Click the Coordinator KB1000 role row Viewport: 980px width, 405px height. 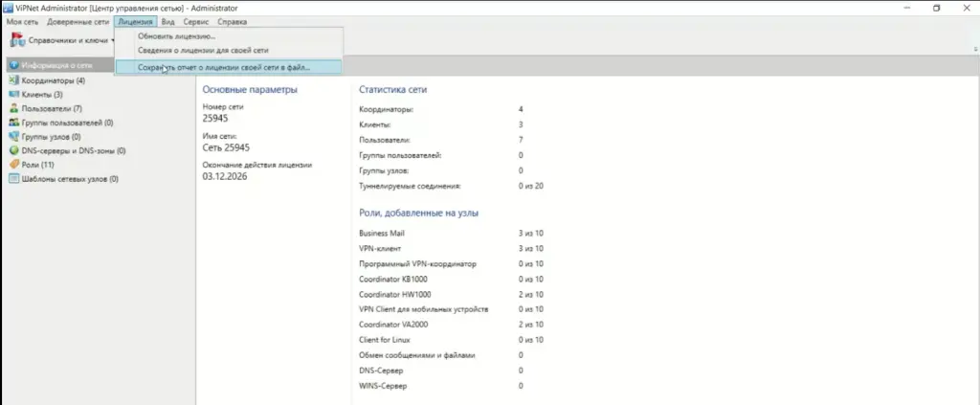(452, 279)
